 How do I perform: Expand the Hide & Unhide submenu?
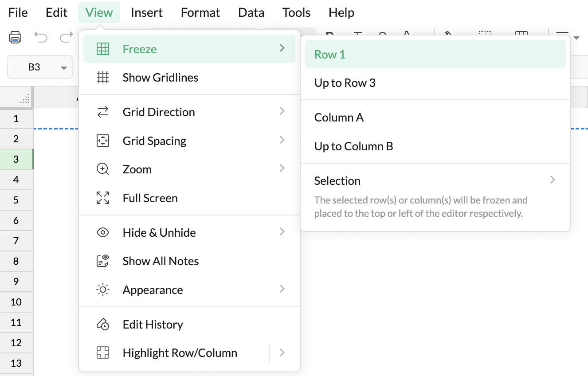coord(189,233)
